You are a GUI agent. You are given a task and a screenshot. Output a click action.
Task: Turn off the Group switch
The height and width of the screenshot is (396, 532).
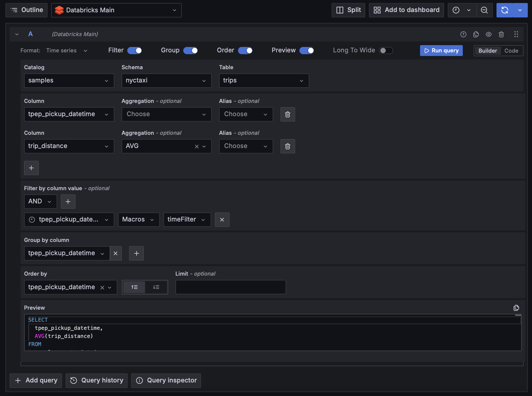pyautogui.click(x=190, y=51)
